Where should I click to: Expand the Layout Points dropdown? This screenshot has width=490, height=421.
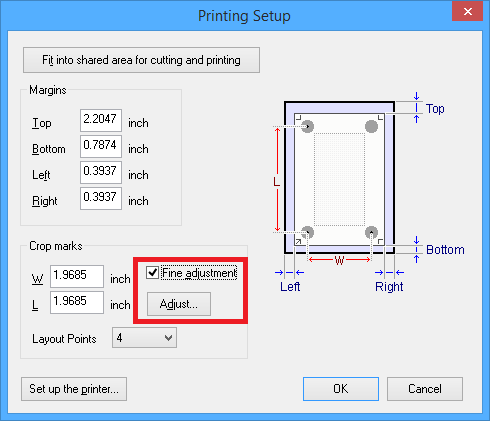(x=144, y=338)
